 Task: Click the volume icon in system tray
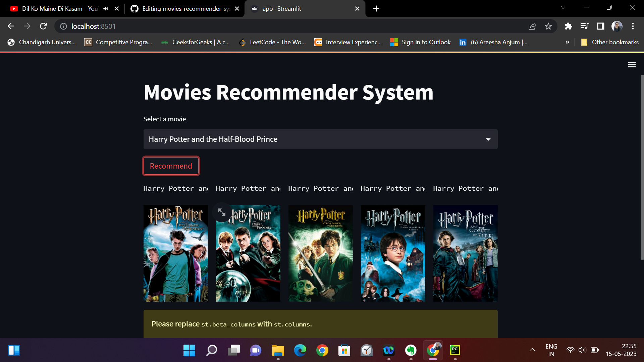[x=582, y=350]
